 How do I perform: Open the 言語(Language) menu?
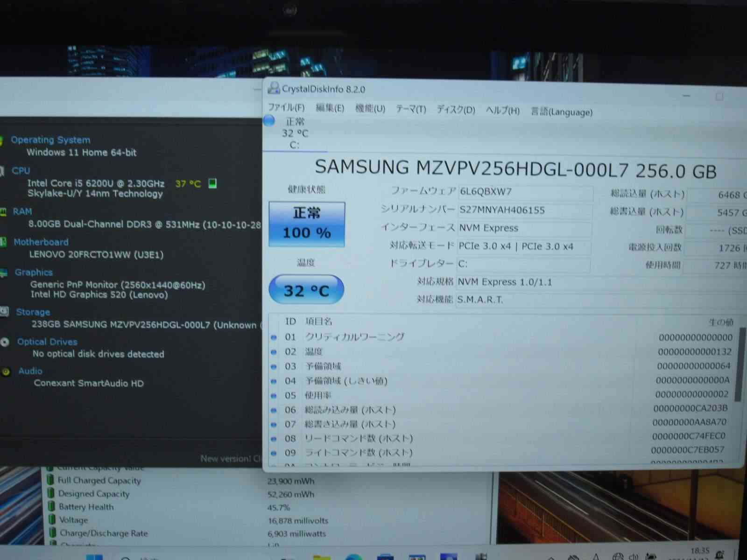561,112
